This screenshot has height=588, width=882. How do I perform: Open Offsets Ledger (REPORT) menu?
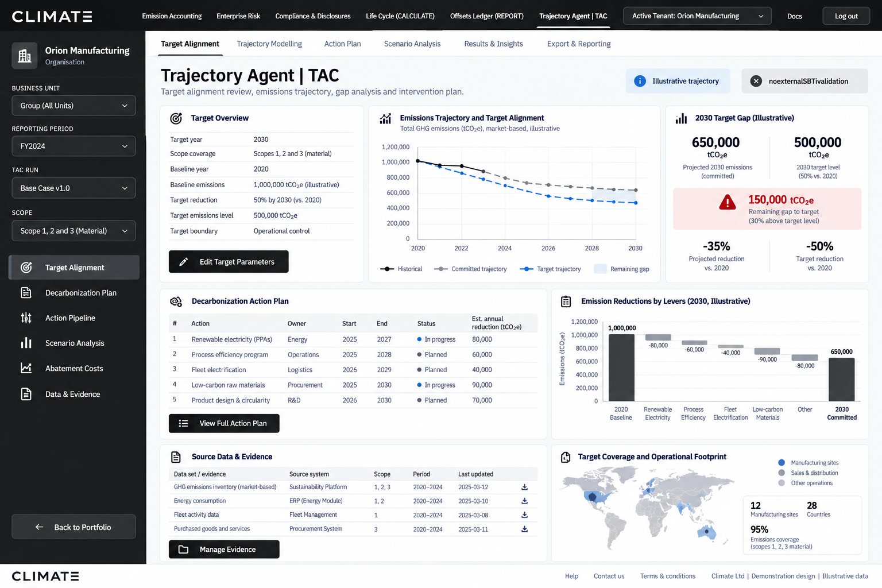click(x=487, y=16)
